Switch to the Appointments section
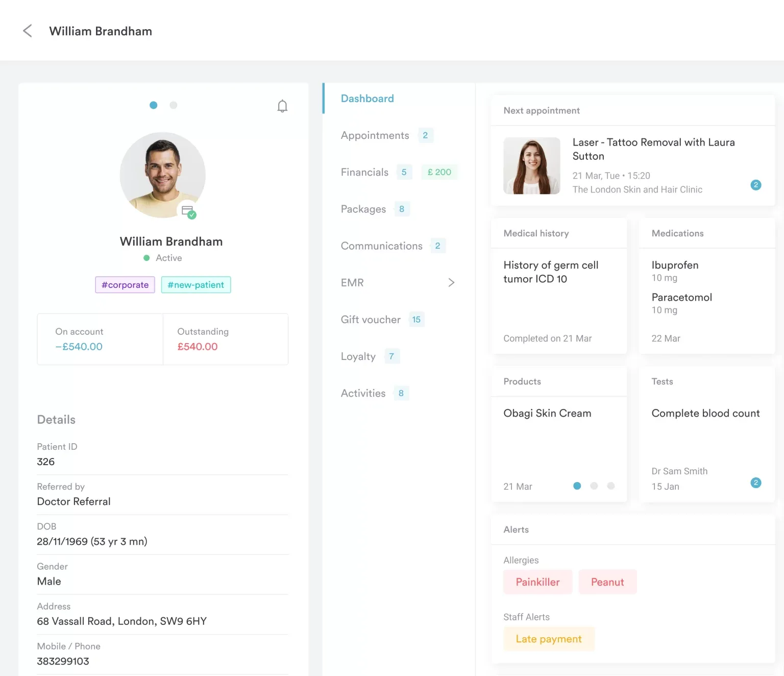This screenshot has height=676, width=784. pos(375,135)
